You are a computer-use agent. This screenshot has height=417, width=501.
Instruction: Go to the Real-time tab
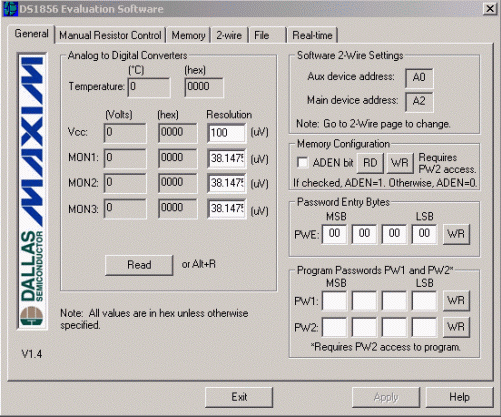[x=312, y=35]
